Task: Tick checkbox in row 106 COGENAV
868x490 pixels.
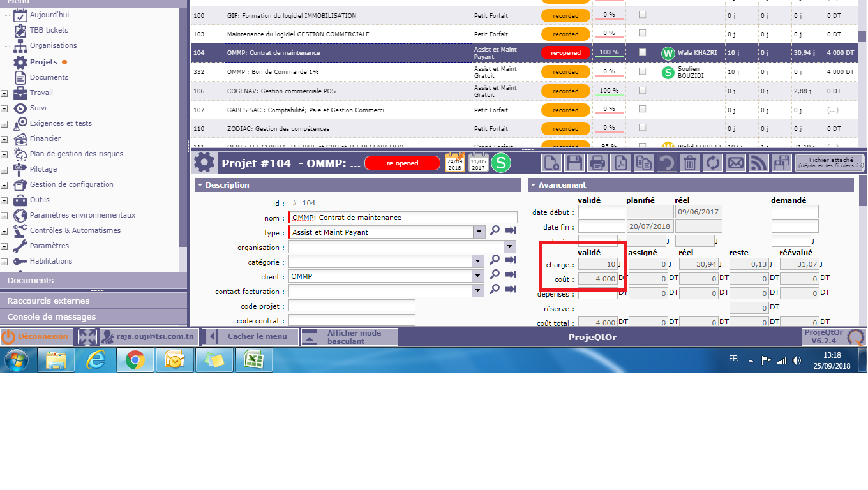Action: pyautogui.click(x=643, y=91)
